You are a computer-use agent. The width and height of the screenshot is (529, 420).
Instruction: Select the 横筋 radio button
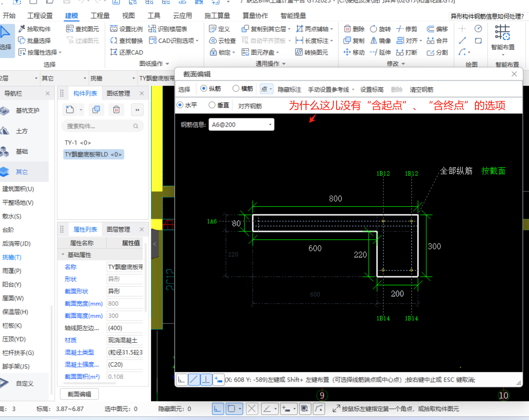236,89
